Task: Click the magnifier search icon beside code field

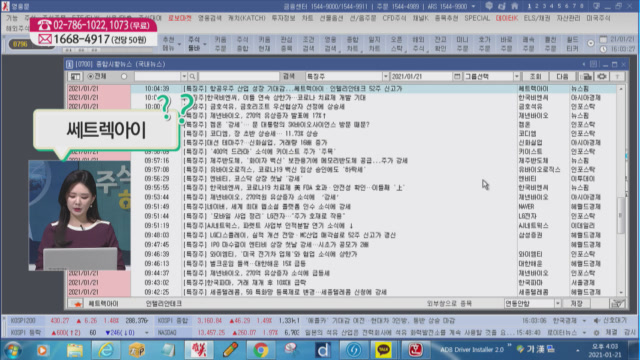Action: (x=192, y=76)
